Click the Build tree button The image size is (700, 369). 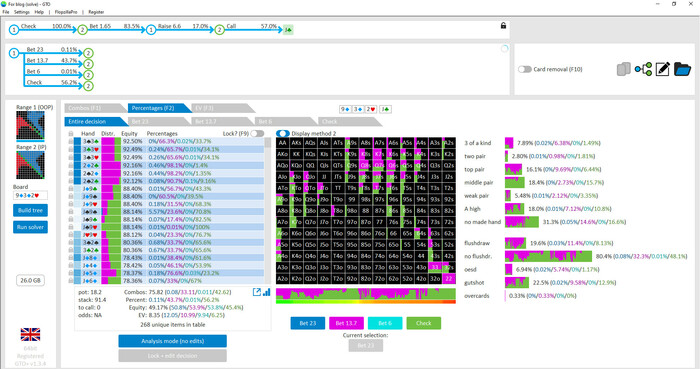coord(30,210)
